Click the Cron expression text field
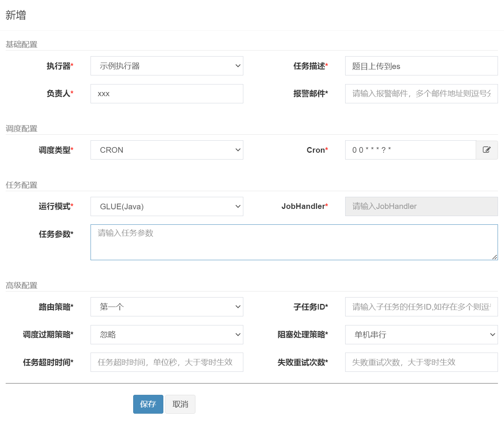The width and height of the screenshot is (504, 428). click(x=410, y=150)
